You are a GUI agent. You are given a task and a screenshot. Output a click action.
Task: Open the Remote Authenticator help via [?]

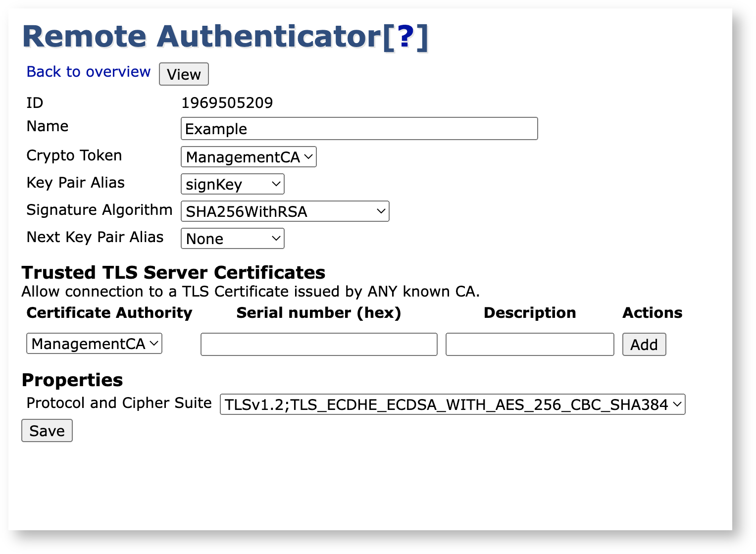(405, 36)
